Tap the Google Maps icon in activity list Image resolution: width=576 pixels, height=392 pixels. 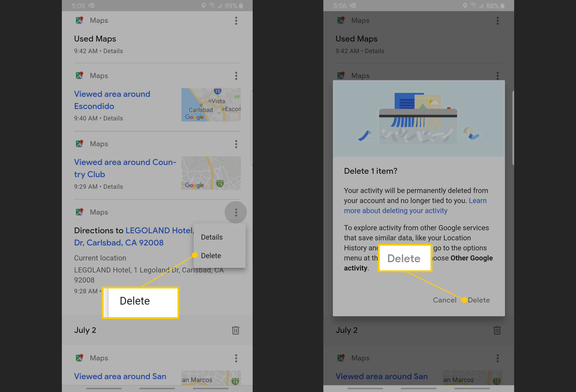79,20
